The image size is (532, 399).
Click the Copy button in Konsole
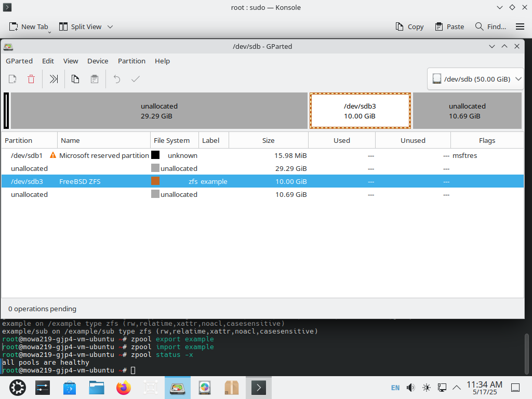coord(409,27)
